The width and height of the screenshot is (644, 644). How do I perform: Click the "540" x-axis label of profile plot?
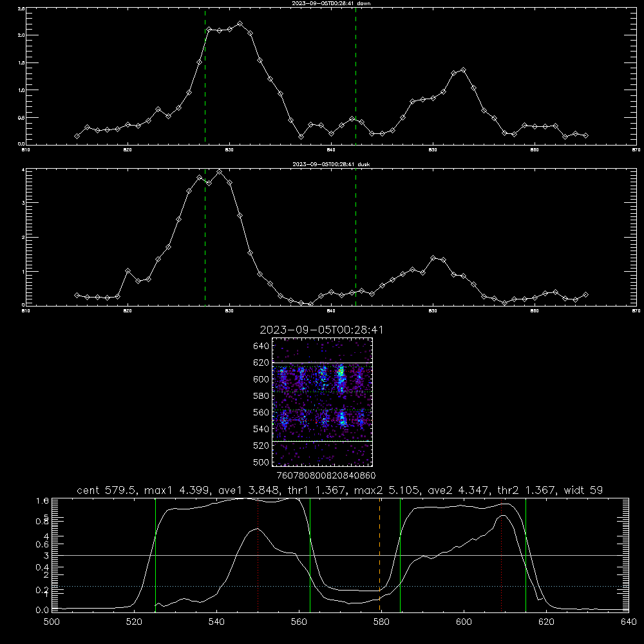(216, 621)
